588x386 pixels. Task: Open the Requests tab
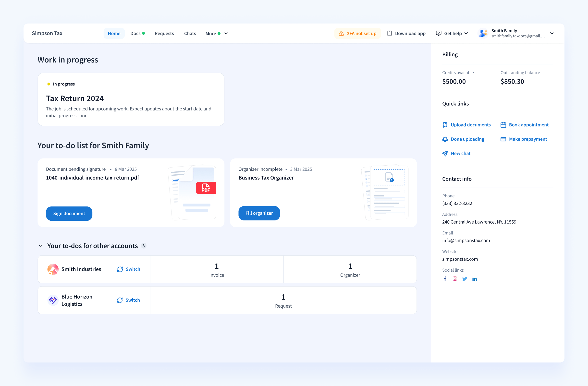click(164, 33)
